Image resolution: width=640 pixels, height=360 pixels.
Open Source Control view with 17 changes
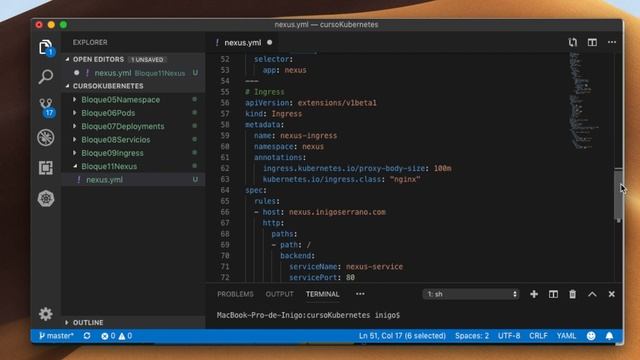click(46, 107)
